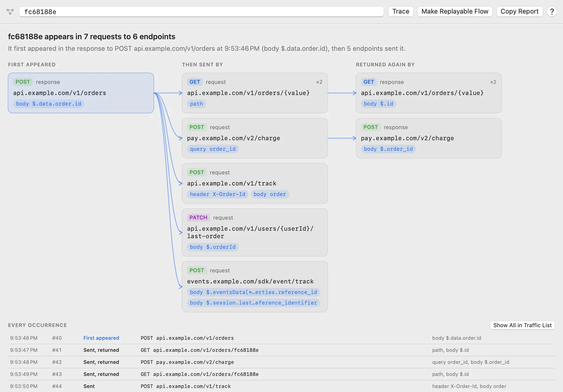
Task: Click the Copy Report button
Action: [519, 12]
